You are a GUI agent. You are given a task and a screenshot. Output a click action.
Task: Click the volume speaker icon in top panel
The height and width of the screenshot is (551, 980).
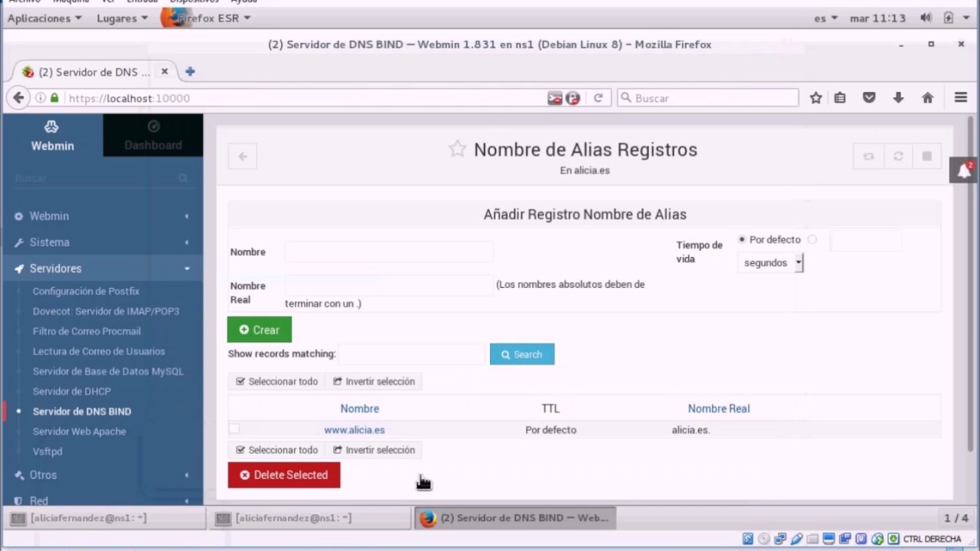(x=926, y=18)
